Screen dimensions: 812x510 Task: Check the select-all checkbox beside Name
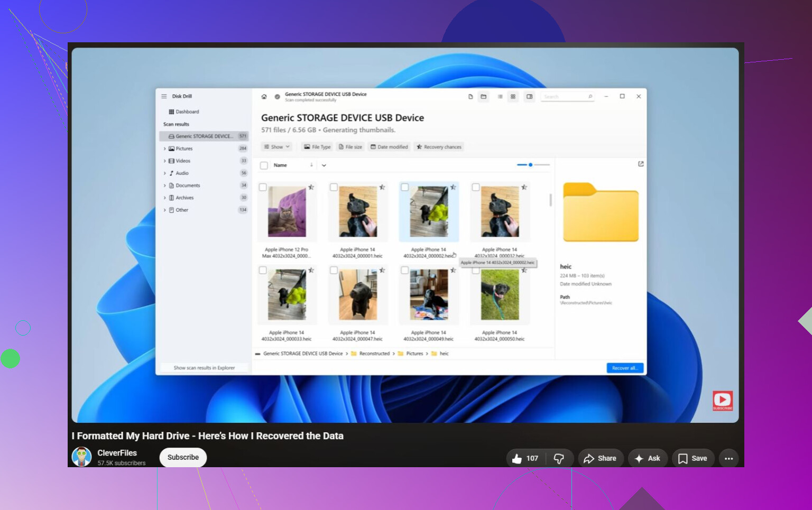[264, 165]
